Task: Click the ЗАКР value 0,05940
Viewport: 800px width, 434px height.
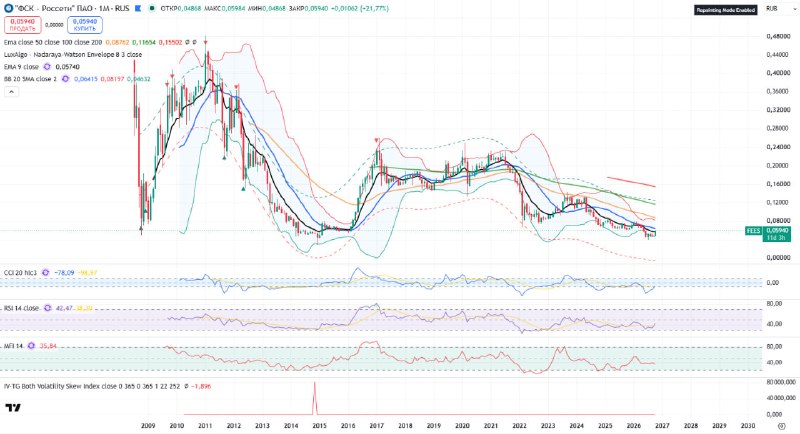Action: pos(318,9)
